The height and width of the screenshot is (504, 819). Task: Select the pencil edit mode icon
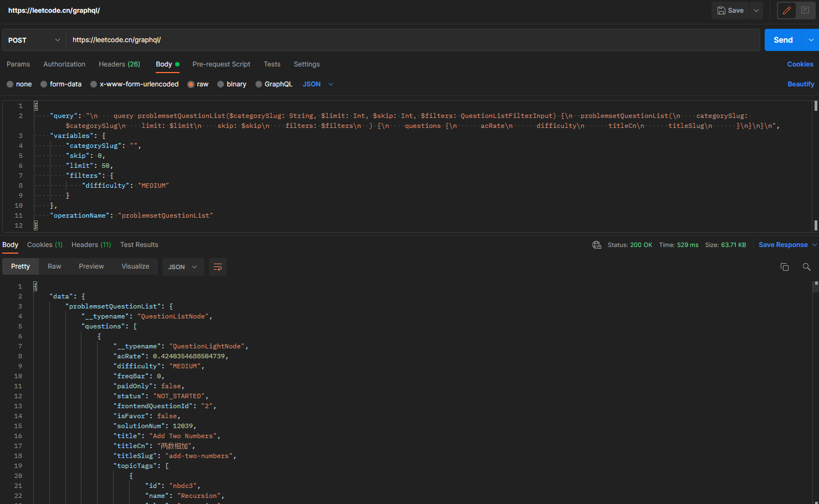click(786, 11)
